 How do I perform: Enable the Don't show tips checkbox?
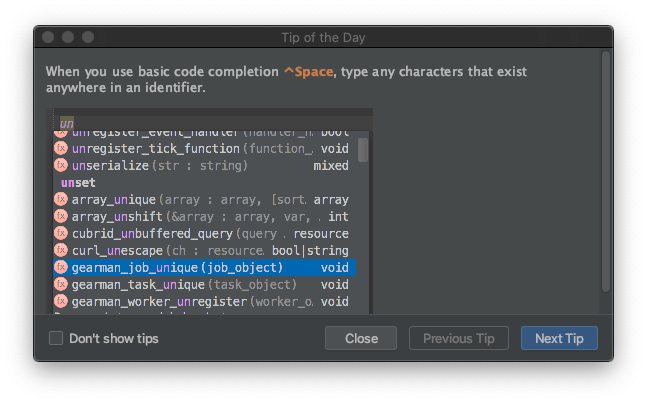tap(56, 338)
